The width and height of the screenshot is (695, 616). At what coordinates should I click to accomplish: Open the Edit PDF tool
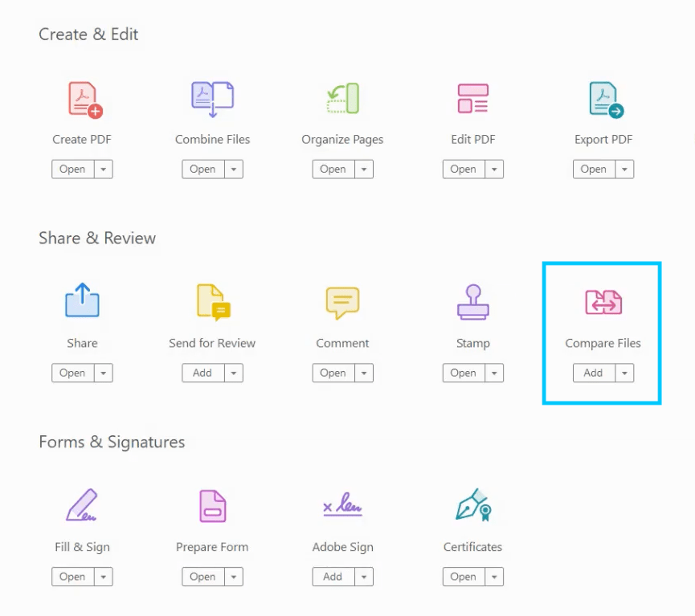coord(464,169)
